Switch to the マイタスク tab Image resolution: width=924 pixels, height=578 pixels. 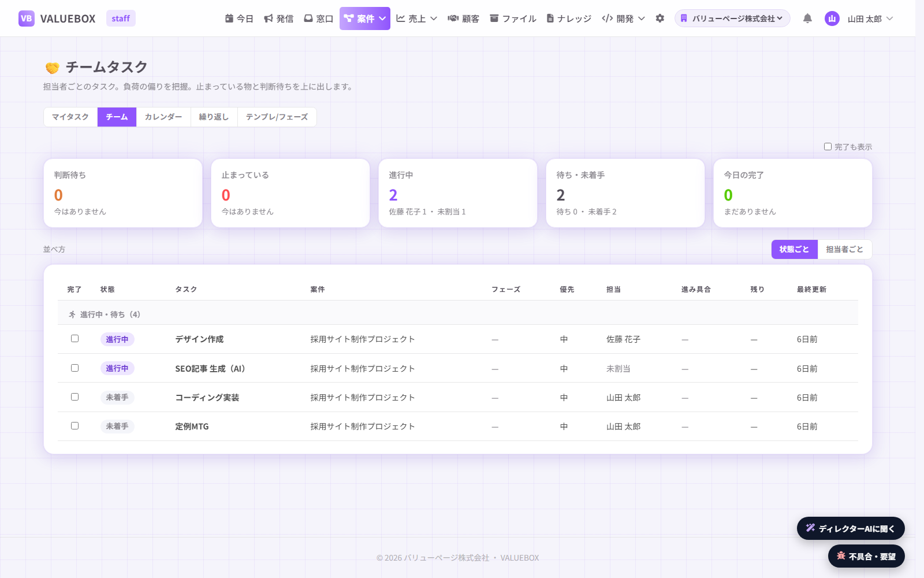[70, 117]
